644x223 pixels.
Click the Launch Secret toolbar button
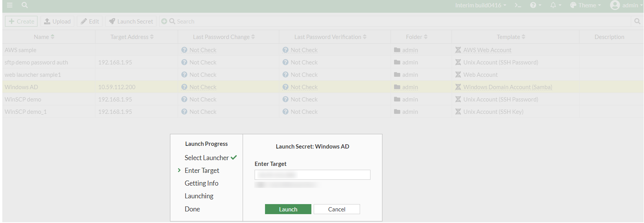pyautogui.click(x=131, y=22)
